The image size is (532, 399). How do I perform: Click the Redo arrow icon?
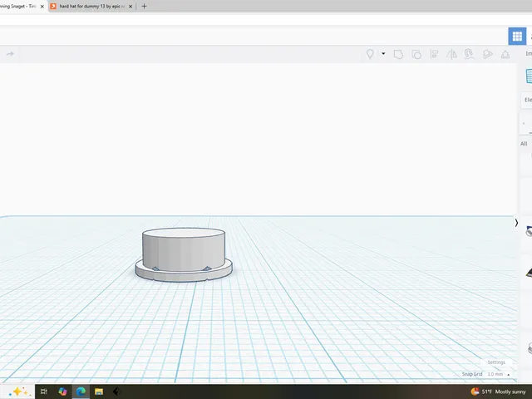tap(10, 54)
